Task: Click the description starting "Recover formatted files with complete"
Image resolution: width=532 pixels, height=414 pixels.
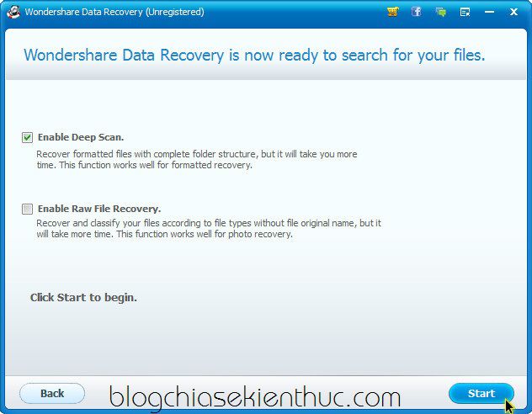Action: pos(197,159)
